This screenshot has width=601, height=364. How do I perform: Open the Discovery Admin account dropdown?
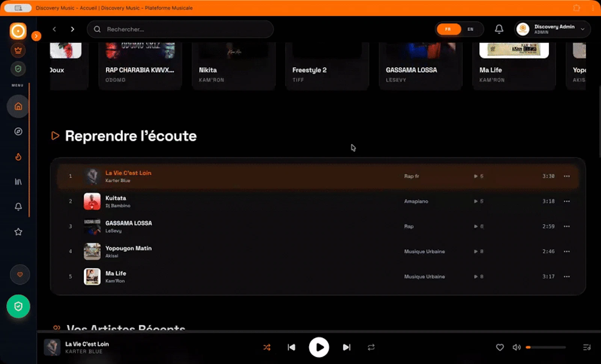(552, 29)
